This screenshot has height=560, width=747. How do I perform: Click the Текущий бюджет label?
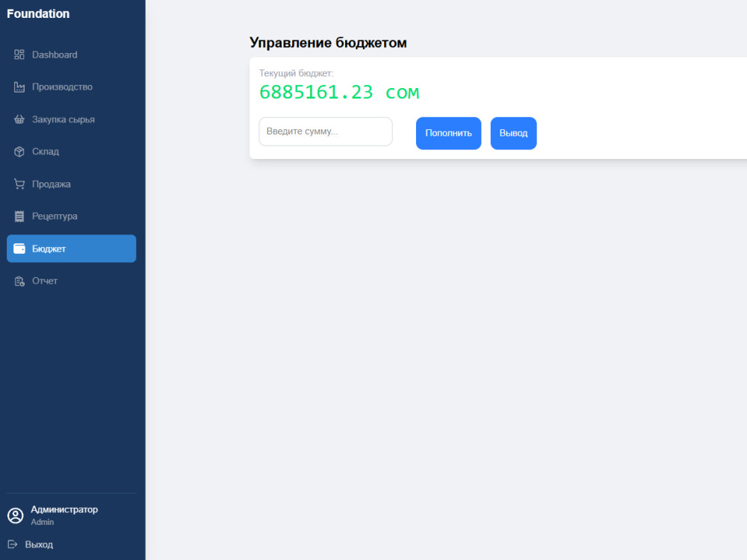coord(296,73)
